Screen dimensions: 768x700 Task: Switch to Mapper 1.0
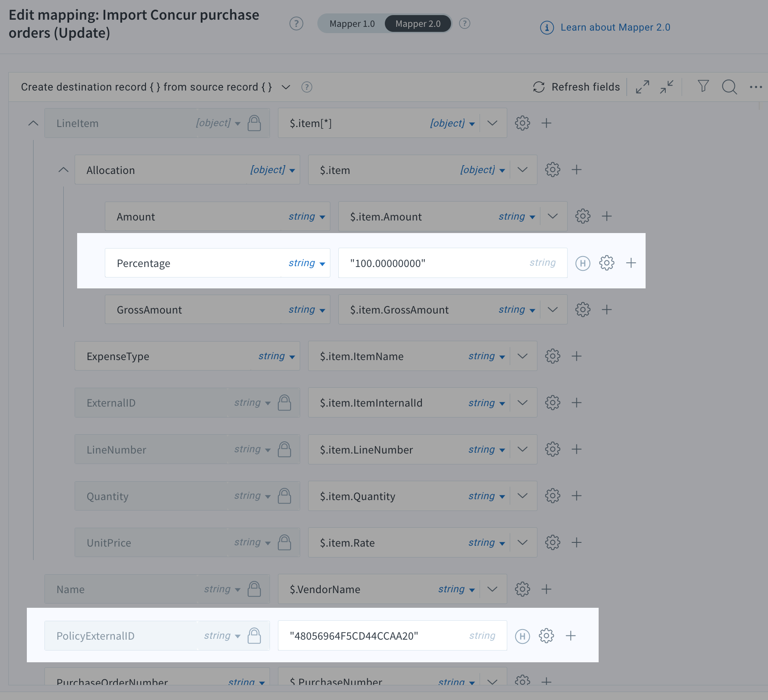coord(352,23)
